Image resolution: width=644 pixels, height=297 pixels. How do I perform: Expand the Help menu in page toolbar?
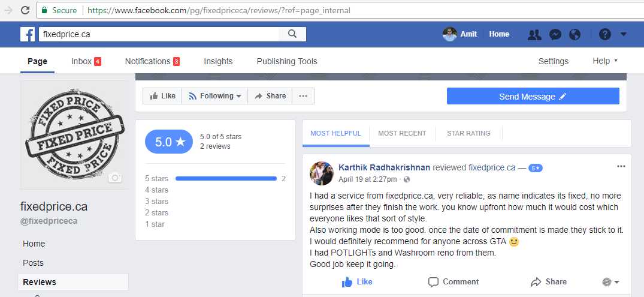coord(604,61)
